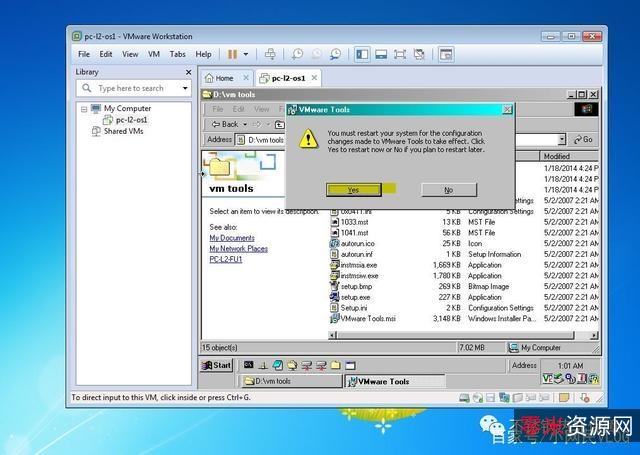Image resolution: width=640 pixels, height=455 pixels.
Task: Open the My Network Places link
Action: tap(238, 249)
